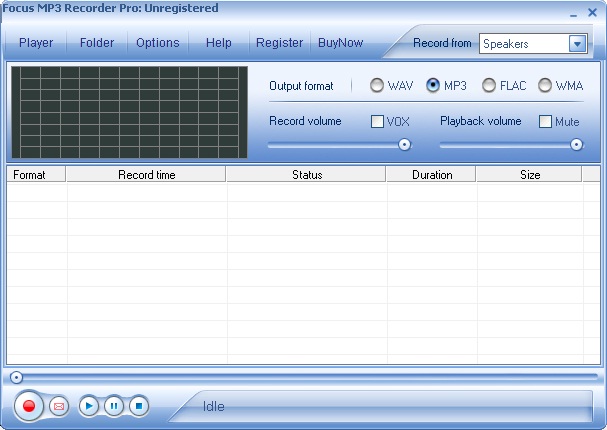Image resolution: width=607 pixels, height=430 pixels.
Task: Sort by the Status column header
Action: click(306, 175)
